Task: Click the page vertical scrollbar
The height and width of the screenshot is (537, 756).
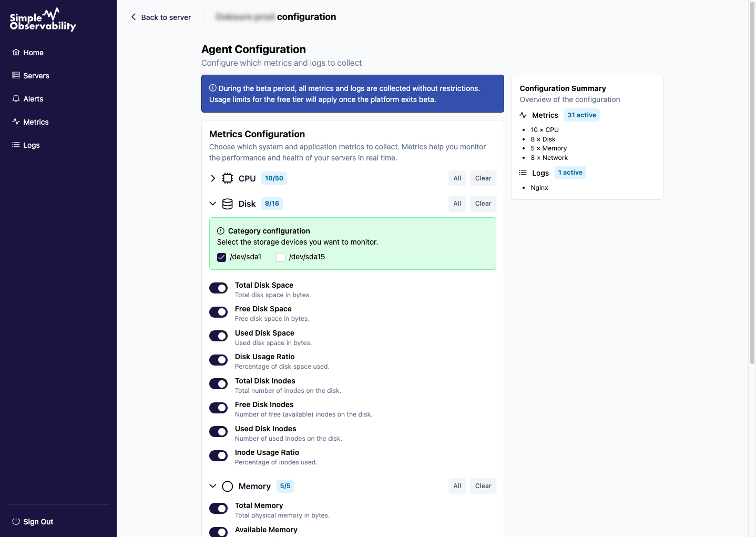Action: 752,184
